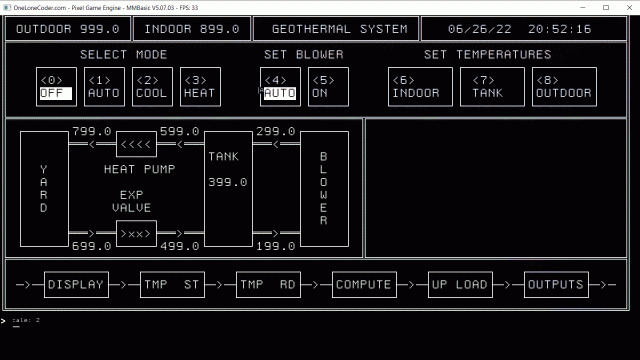This screenshot has width=640, height=360.
Task: Select <3> HEAT mode
Action: pos(200,87)
